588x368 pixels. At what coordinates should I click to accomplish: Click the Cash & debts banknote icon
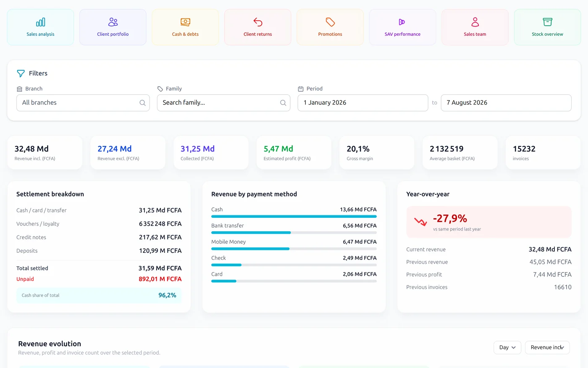pyautogui.click(x=185, y=22)
